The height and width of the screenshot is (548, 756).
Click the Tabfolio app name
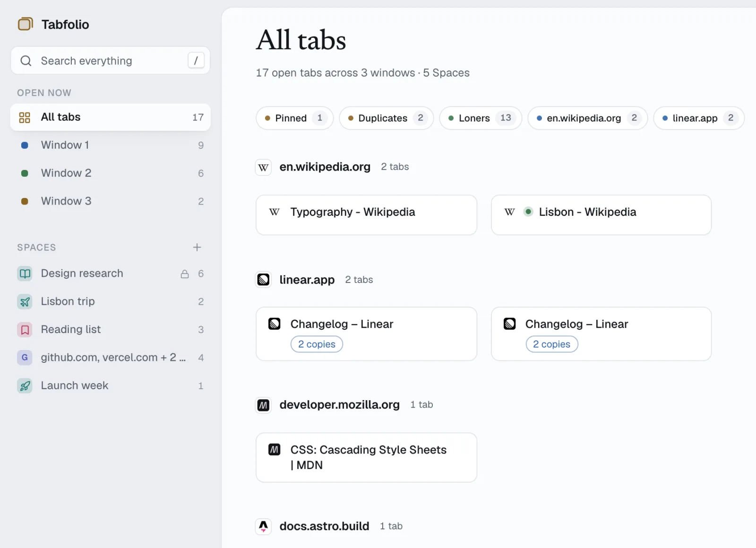click(65, 25)
